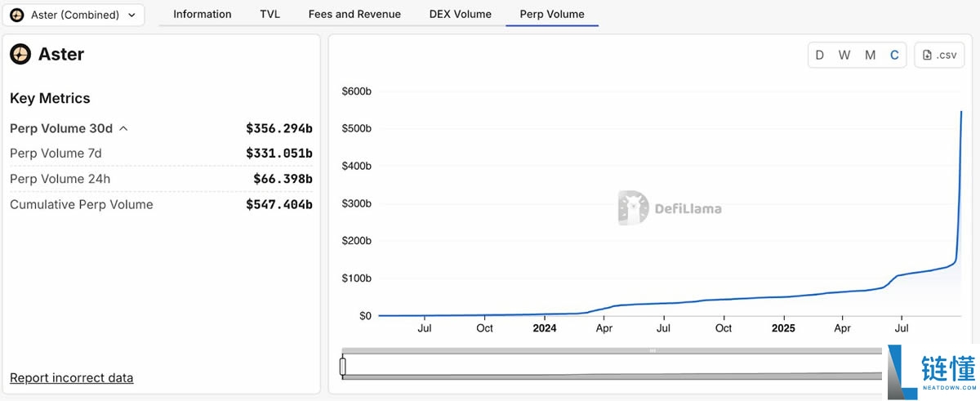Switch to the Information tab
980x401 pixels.
pyautogui.click(x=202, y=14)
